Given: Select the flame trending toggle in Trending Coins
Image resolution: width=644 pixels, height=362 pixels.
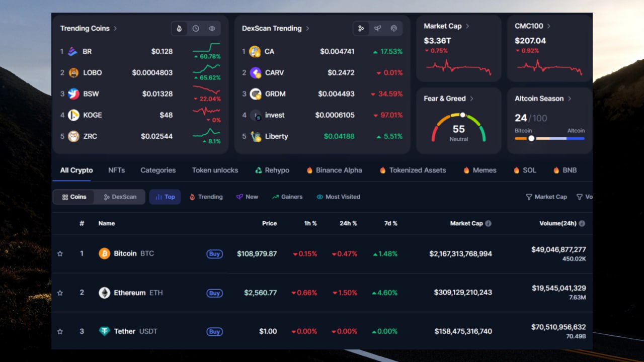Looking at the screenshot, I should point(179,29).
